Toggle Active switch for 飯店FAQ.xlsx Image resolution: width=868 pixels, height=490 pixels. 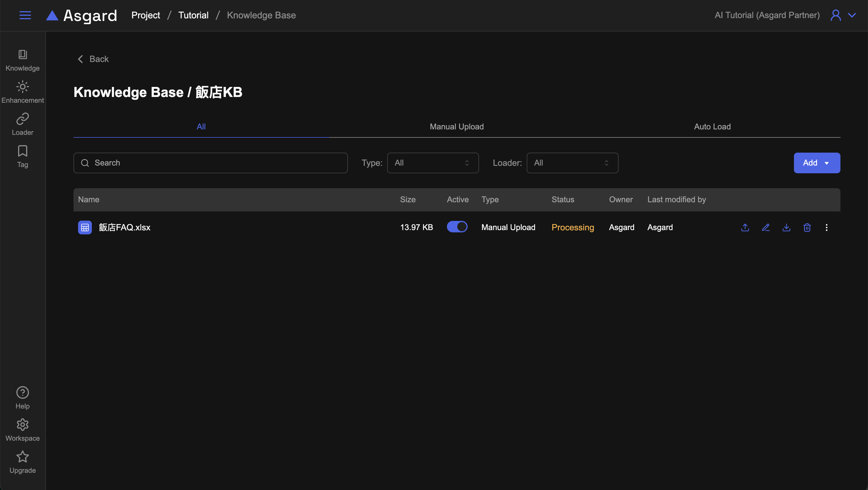(x=457, y=227)
